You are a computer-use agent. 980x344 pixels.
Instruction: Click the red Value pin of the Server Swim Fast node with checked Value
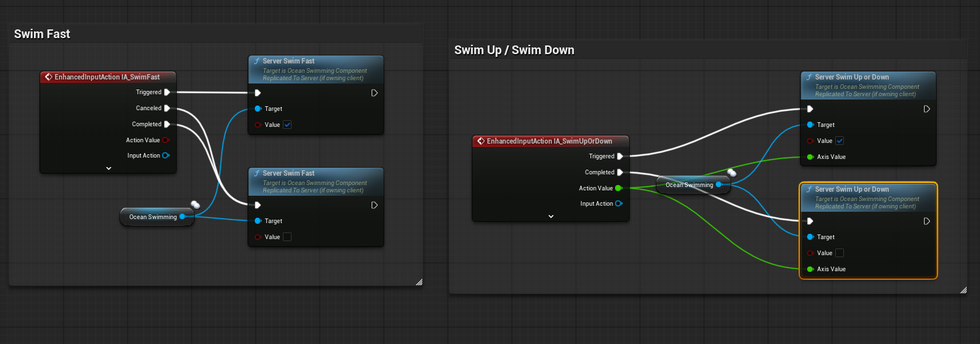click(x=258, y=125)
